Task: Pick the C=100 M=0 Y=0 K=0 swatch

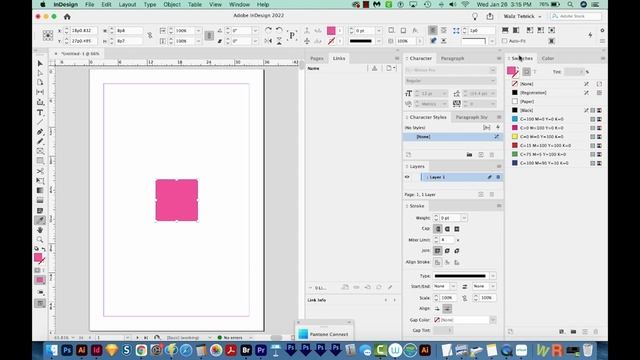Action: (556, 119)
